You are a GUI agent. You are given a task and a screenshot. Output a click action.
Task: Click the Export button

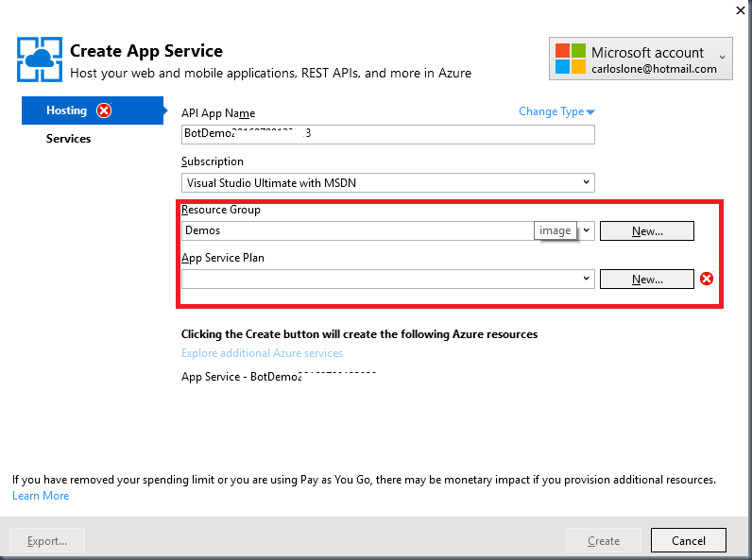tap(47, 540)
